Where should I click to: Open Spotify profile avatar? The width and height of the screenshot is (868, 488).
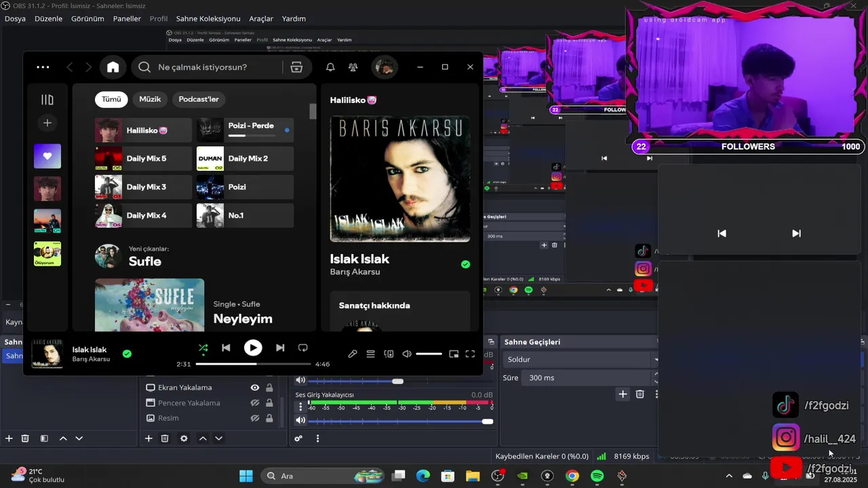[x=384, y=67]
